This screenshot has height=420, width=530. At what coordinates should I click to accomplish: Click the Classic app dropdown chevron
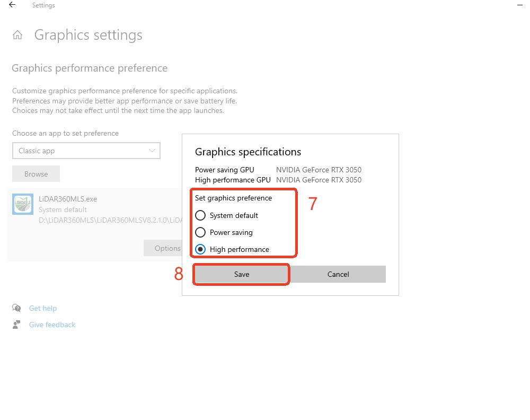pyautogui.click(x=152, y=151)
